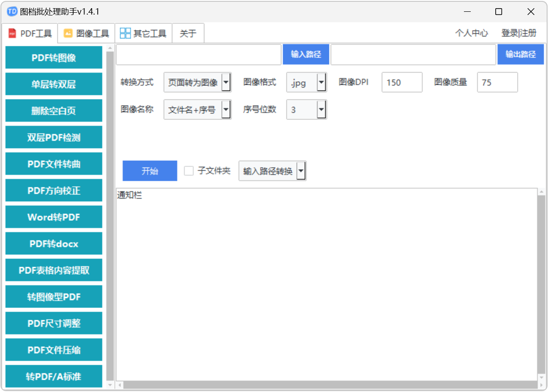Click the 图像DPI field showing 150

coord(402,82)
